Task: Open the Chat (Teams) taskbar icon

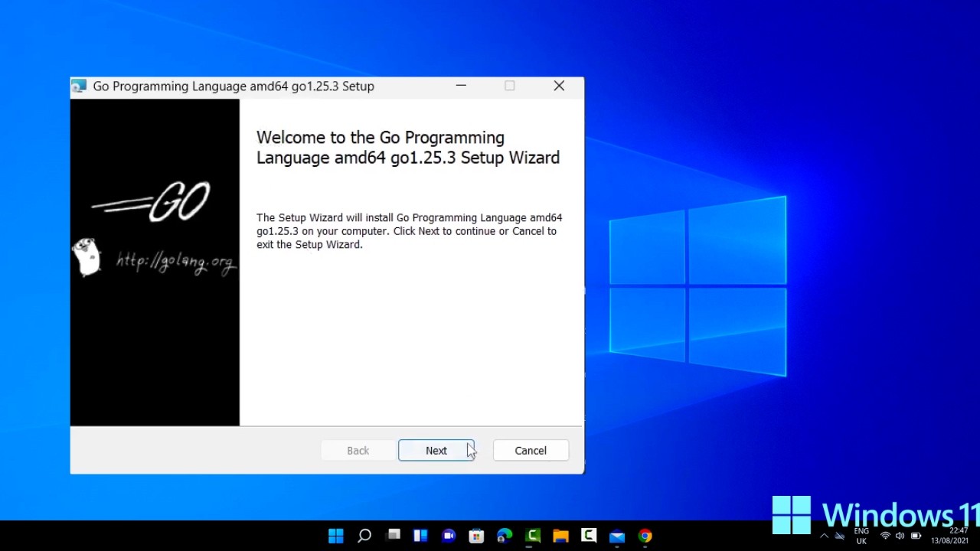Action: click(449, 536)
